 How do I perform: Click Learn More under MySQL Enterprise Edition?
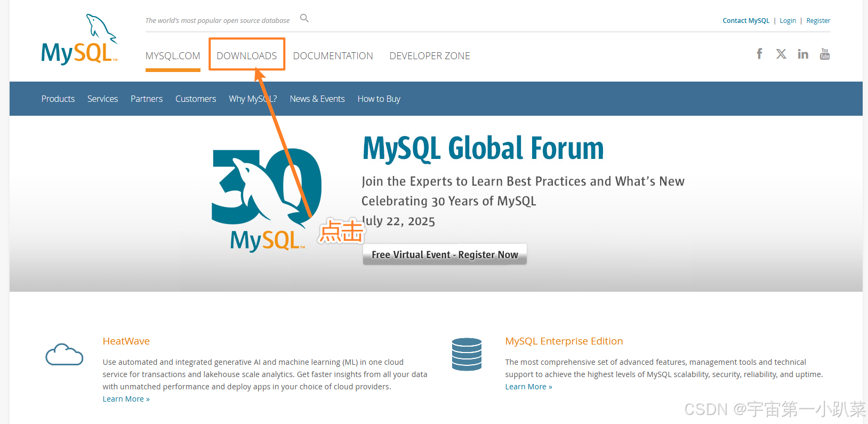(529, 387)
